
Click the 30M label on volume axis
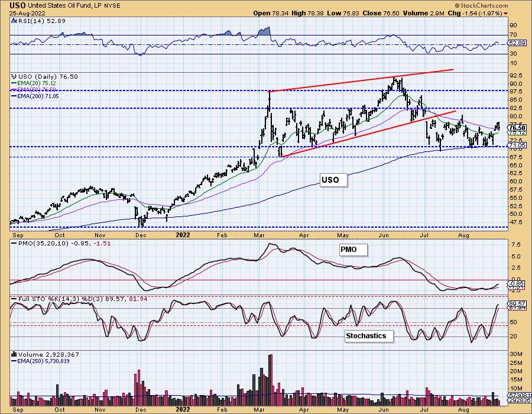click(x=515, y=354)
